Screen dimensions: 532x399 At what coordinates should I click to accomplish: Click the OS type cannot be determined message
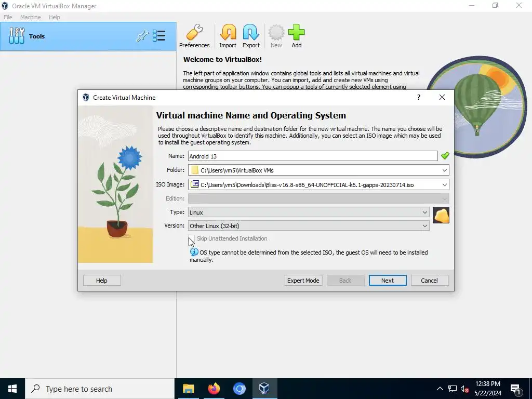(x=309, y=256)
